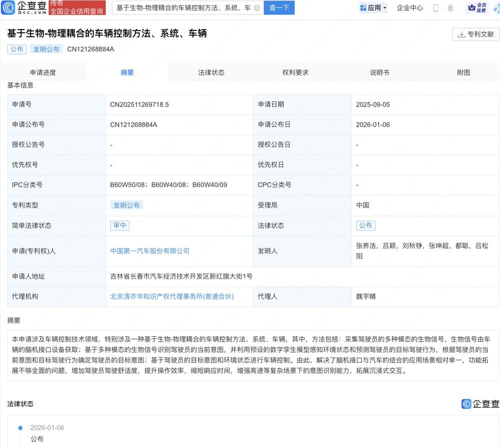Go to the 说明书 tab

pyautogui.click(x=379, y=72)
